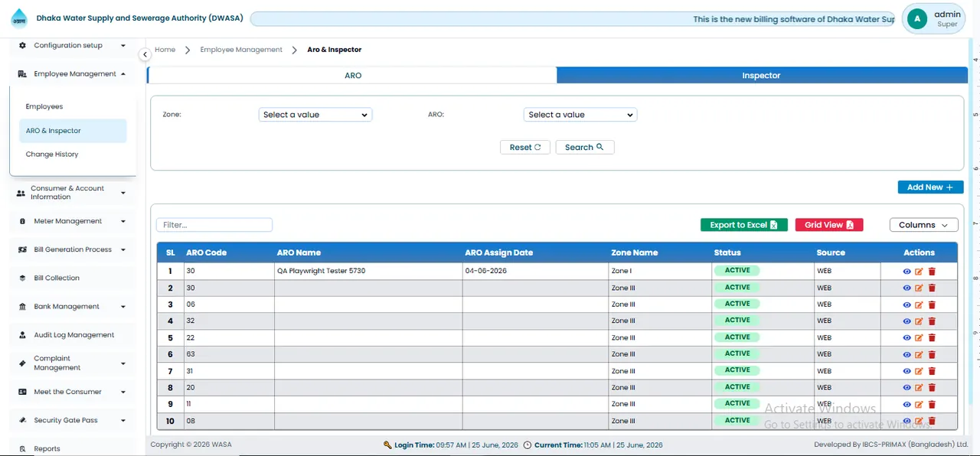View details of row 7 ARO
This screenshot has height=456, width=980.
coord(906,372)
